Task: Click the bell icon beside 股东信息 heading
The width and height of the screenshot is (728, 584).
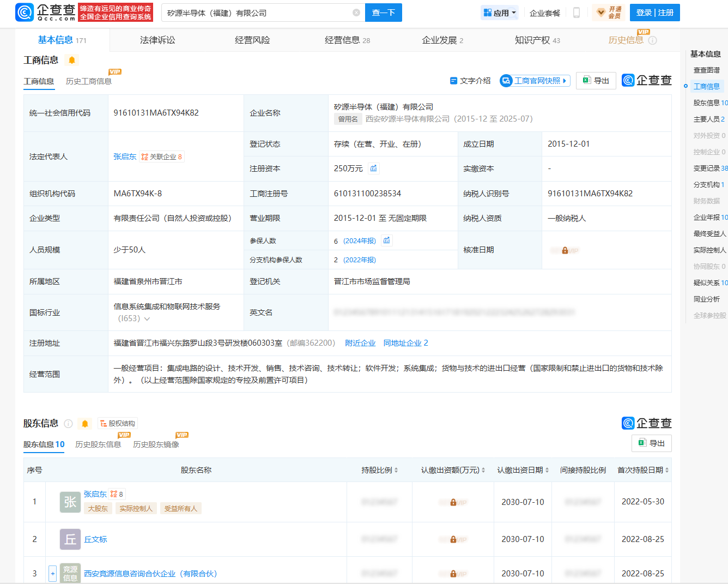Action: point(85,424)
